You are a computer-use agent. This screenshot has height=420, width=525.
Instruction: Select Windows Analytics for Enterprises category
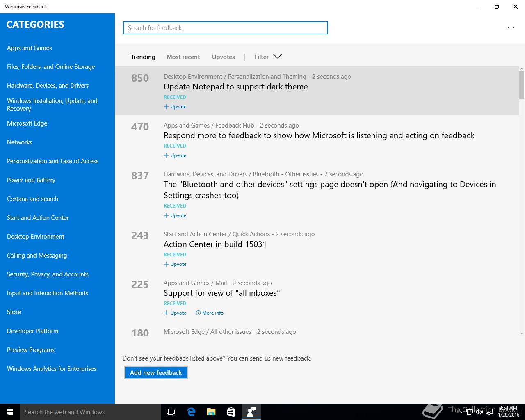(x=52, y=369)
